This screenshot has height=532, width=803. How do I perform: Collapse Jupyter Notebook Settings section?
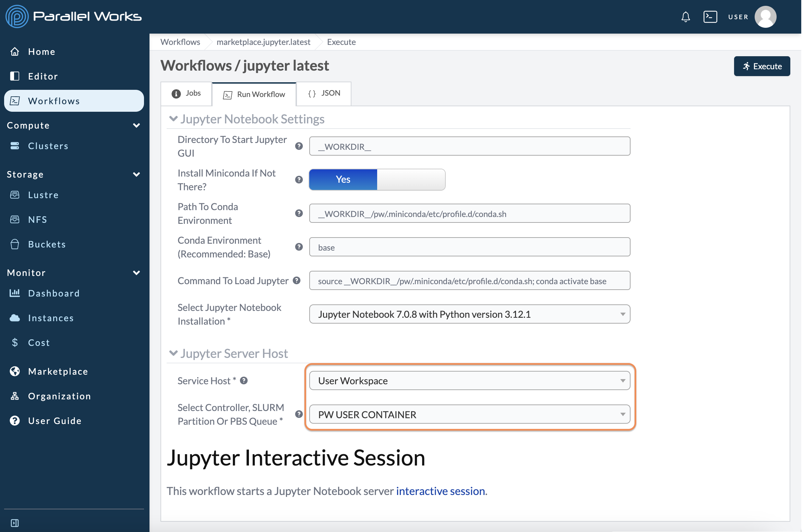173,119
